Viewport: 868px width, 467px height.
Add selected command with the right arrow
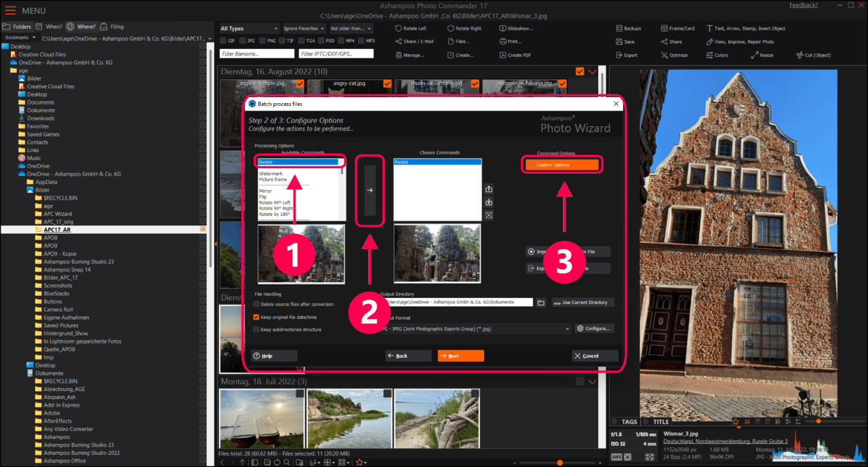pyautogui.click(x=370, y=191)
